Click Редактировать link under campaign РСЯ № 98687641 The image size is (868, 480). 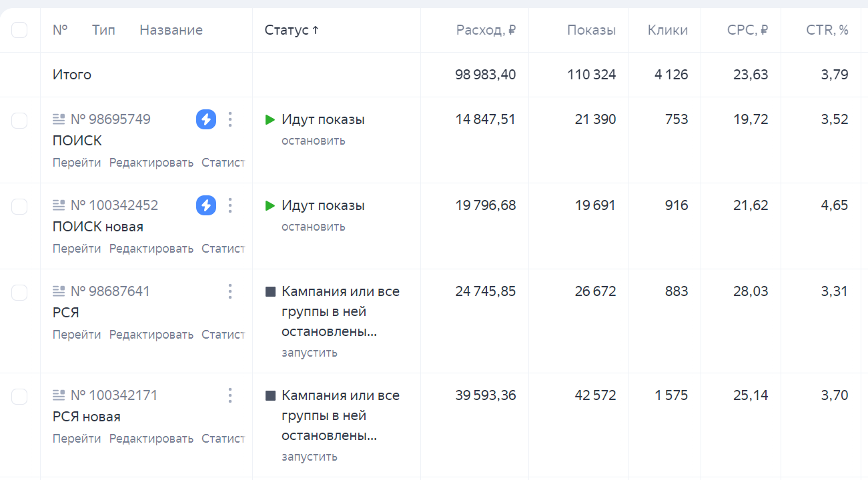click(x=151, y=335)
